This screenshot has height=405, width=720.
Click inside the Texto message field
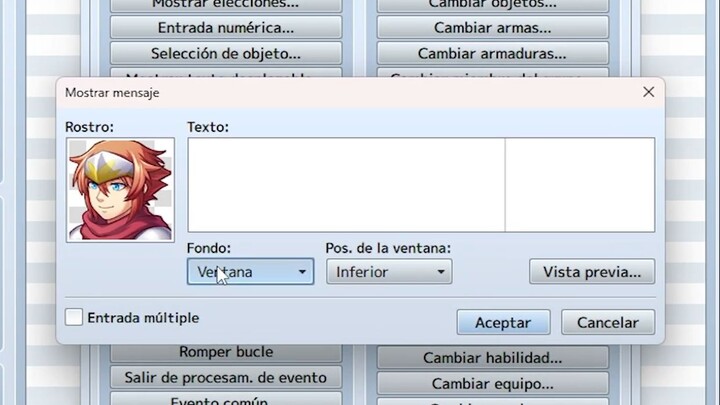click(x=421, y=185)
